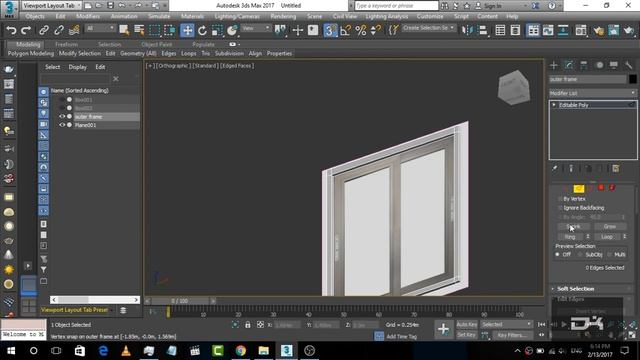The image size is (640, 360).
Task: Expand Editable Poly in modifier stack
Action: (x=554, y=105)
